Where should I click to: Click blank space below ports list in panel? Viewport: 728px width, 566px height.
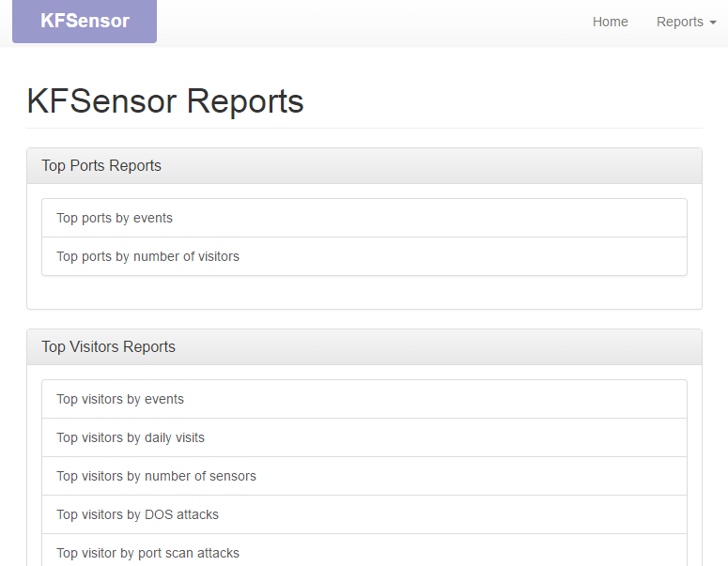point(364,292)
